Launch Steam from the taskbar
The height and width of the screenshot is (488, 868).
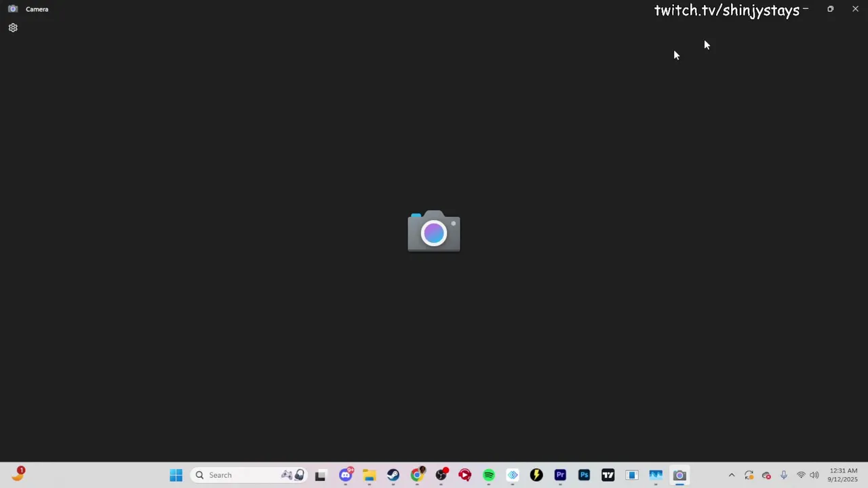pos(393,475)
